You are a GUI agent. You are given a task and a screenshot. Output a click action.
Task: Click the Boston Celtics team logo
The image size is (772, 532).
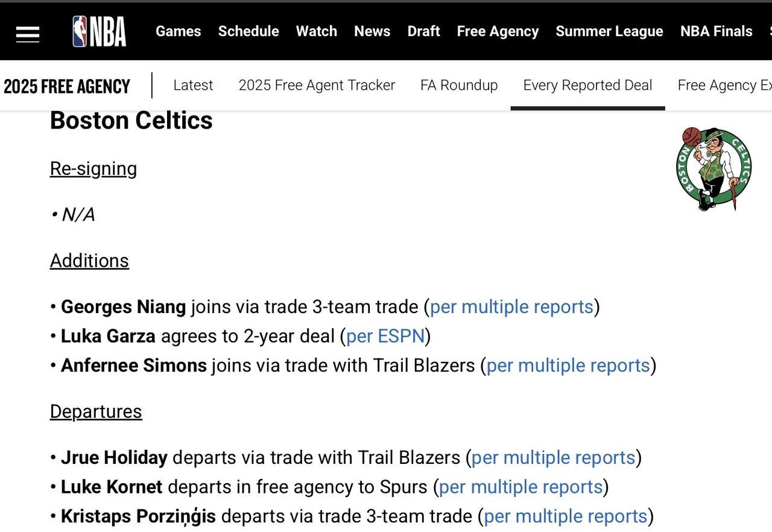tap(714, 169)
